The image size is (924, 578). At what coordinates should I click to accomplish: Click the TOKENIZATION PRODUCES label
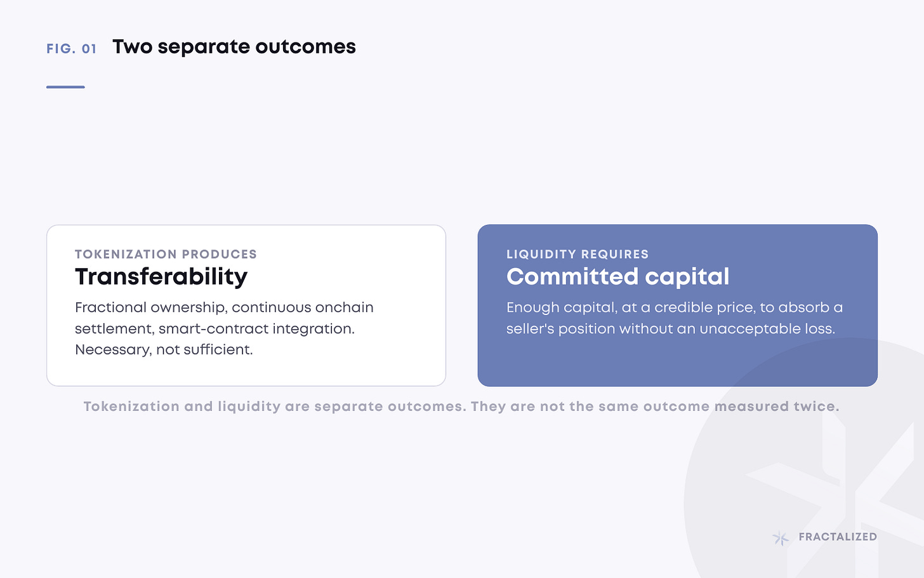166,254
